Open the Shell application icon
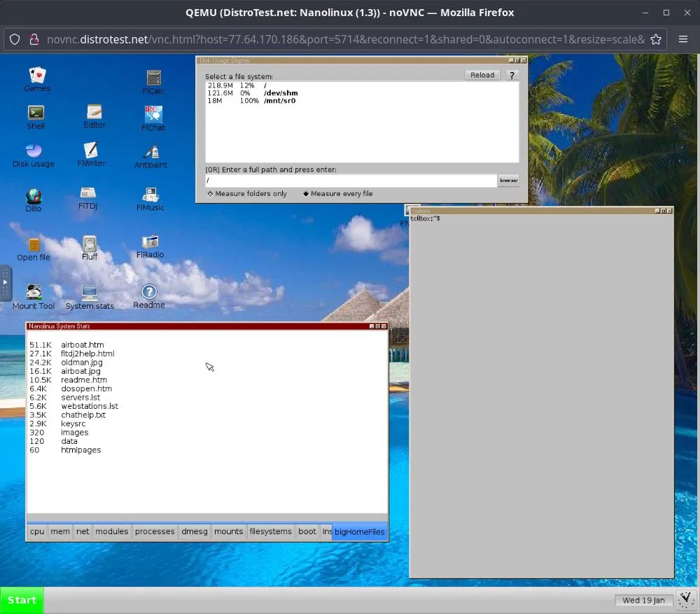 point(35,113)
